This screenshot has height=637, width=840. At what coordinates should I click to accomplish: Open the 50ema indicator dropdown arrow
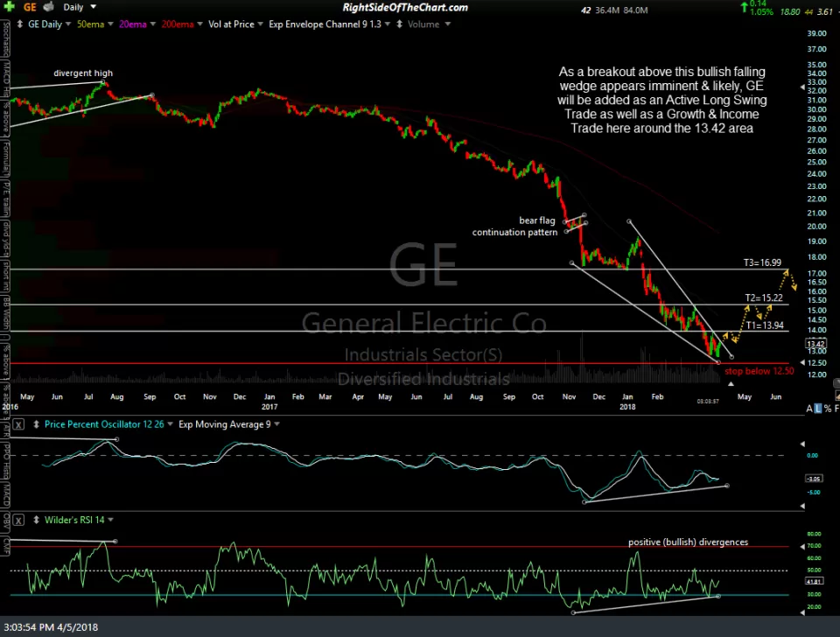click(x=110, y=24)
